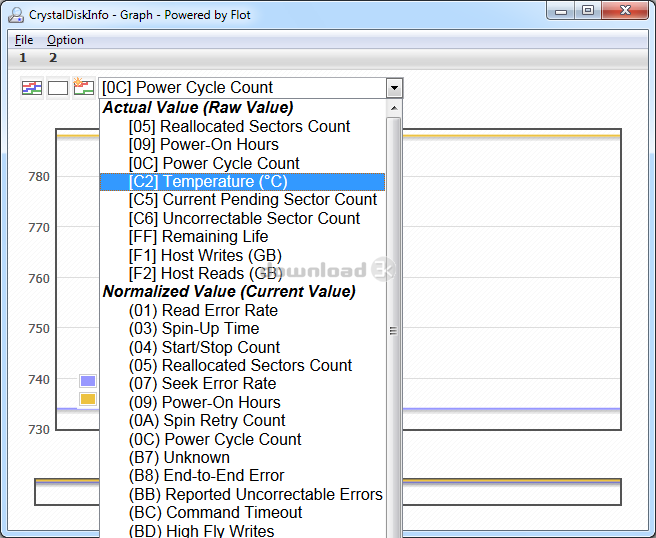This screenshot has width=656, height=538.
Task: Pick (0A) Spin Retry Count
Action: (x=242, y=420)
